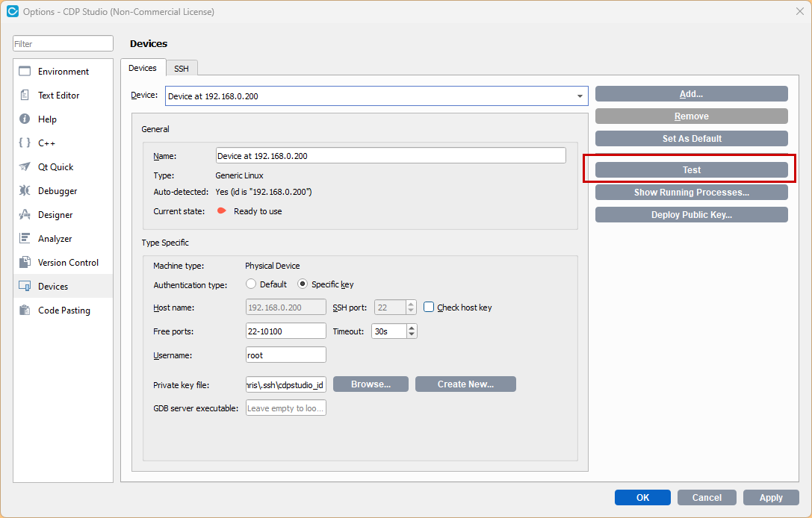This screenshot has height=518, width=812.
Task: Open the Text Editor options icon
Action: pyautogui.click(x=25, y=96)
